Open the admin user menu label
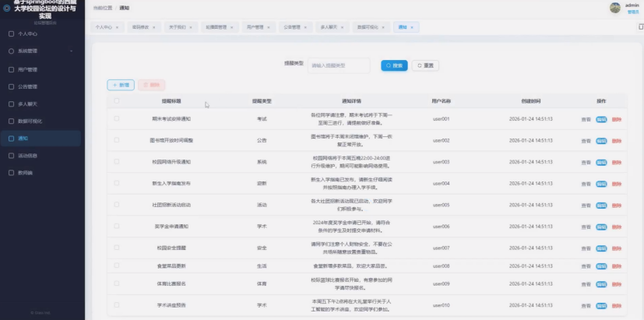The width and height of the screenshot is (644, 320). coord(632,5)
